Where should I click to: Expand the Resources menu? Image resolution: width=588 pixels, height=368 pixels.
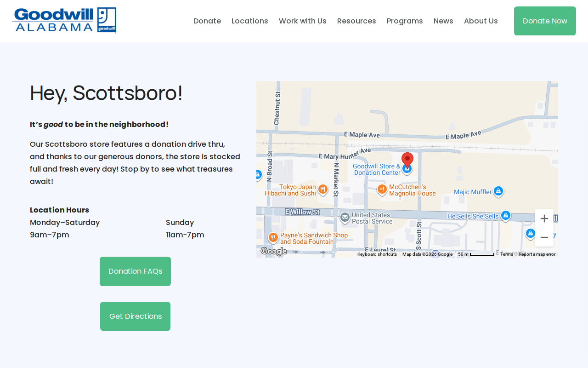[356, 21]
